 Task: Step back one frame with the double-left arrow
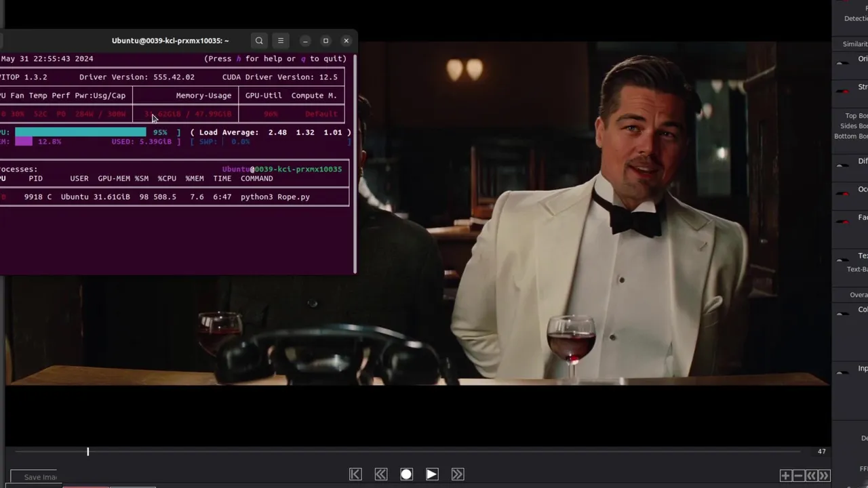pyautogui.click(x=381, y=474)
